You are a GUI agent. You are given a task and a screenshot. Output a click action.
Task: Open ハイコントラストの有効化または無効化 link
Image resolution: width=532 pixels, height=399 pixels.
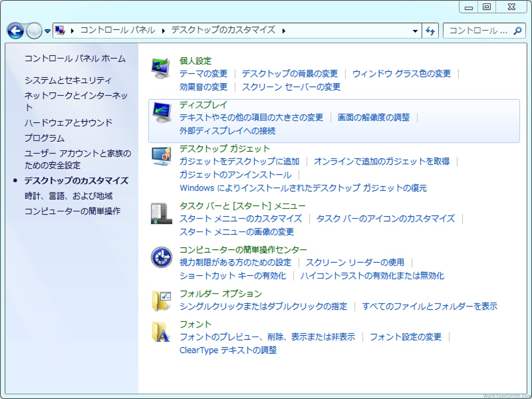point(372,276)
